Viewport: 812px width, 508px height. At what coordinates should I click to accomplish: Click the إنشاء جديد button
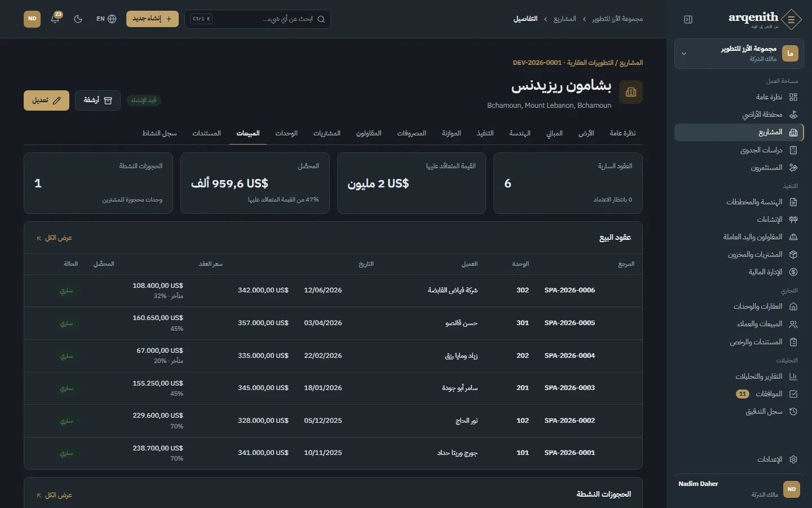click(x=152, y=19)
